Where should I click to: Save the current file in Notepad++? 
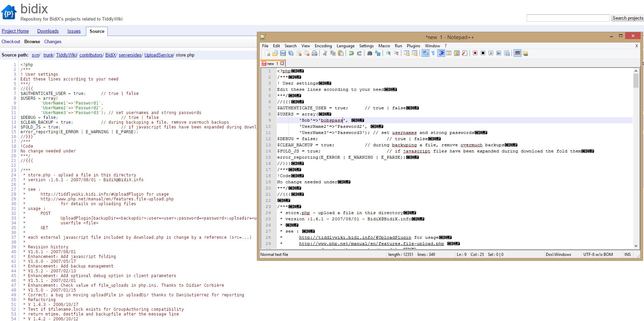tap(283, 53)
